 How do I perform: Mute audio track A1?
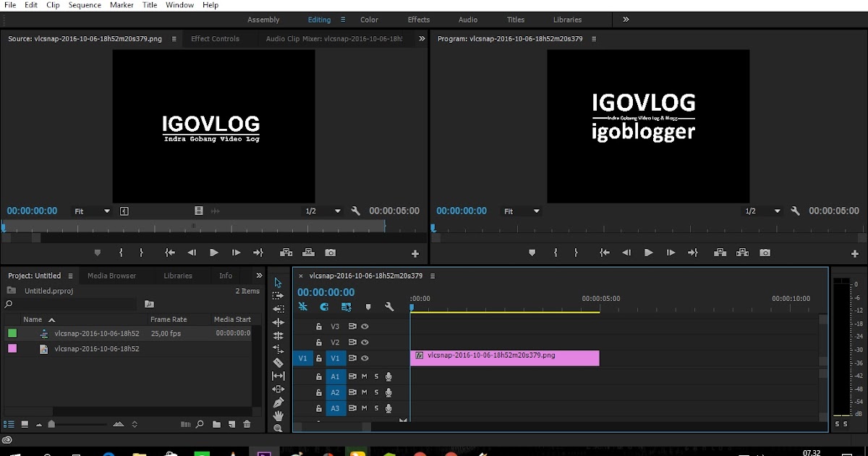[365, 376]
